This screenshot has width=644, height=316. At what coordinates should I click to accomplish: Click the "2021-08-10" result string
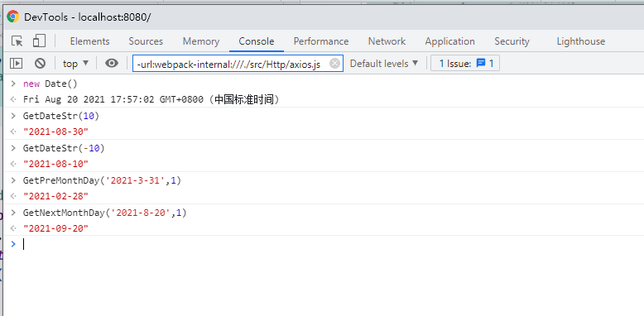(x=55, y=164)
